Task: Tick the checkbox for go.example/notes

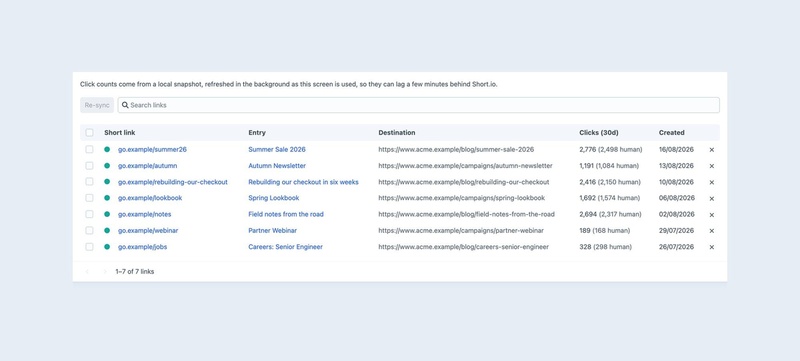Action: pos(89,214)
